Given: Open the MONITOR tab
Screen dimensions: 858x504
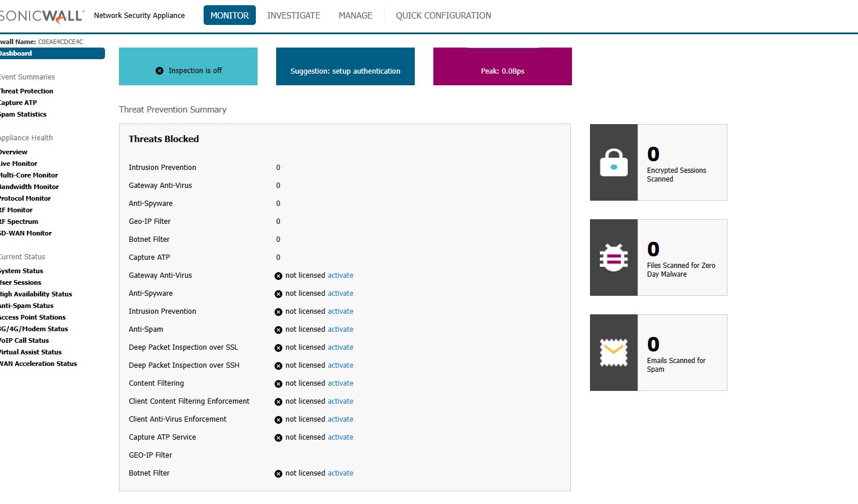Looking at the screenshot, I should tap(230, 16).
